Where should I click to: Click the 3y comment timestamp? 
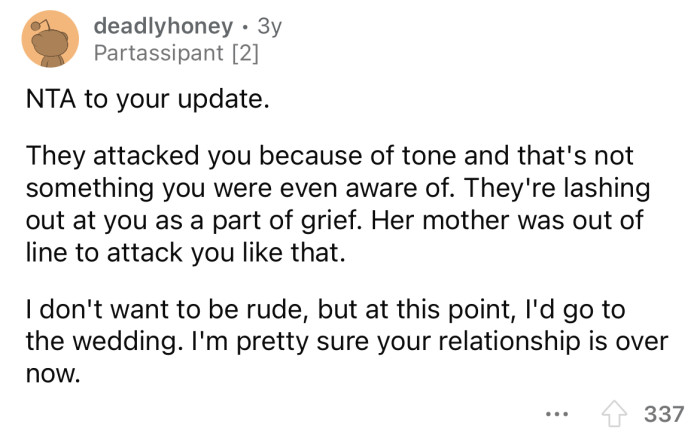coord(270,26)
